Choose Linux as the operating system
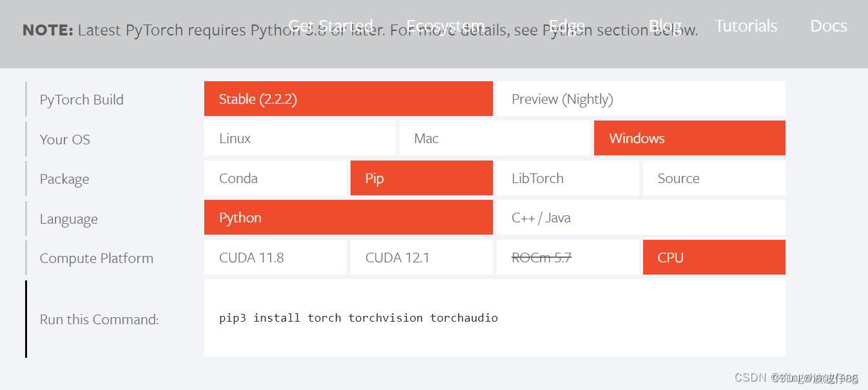The width and height of the screenshot is (868, 390). click(300, 138)
